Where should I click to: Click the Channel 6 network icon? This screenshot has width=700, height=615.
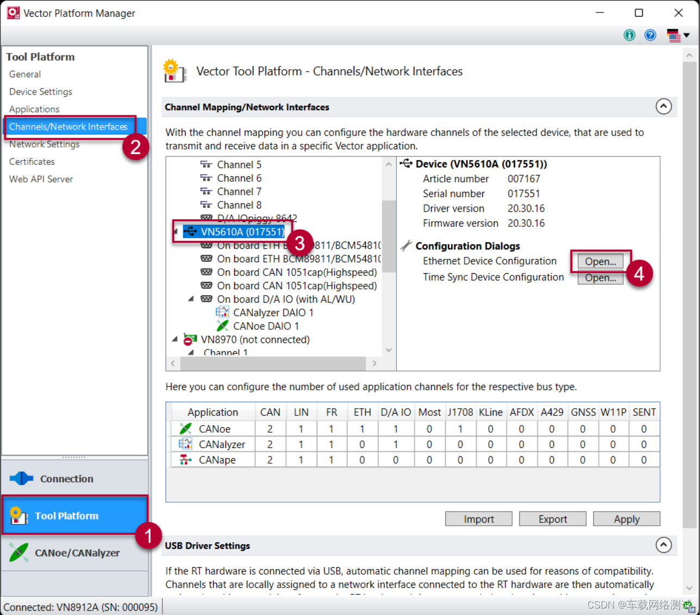[206, 178]
